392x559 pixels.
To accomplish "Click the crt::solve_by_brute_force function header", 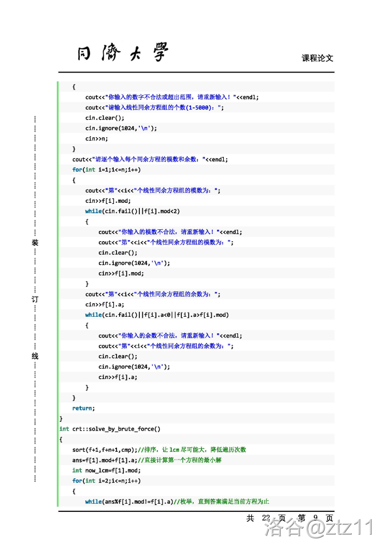I will pos(110,429).
